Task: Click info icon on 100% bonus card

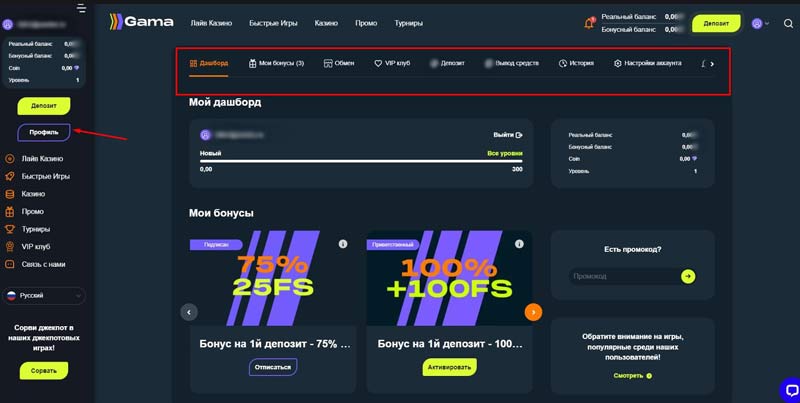Action: click(x=521, y=243)
